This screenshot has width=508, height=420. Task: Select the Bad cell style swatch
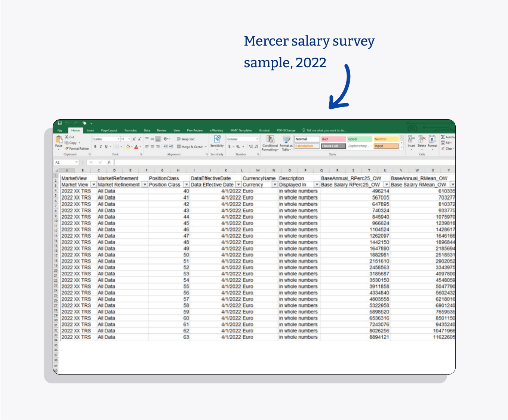(333, 139)
